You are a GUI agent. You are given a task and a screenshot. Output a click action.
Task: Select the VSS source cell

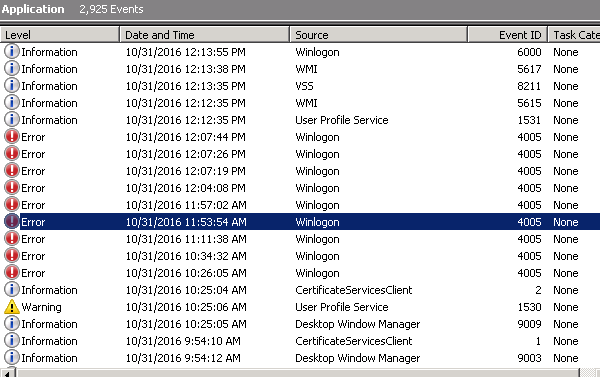point(304,86)
